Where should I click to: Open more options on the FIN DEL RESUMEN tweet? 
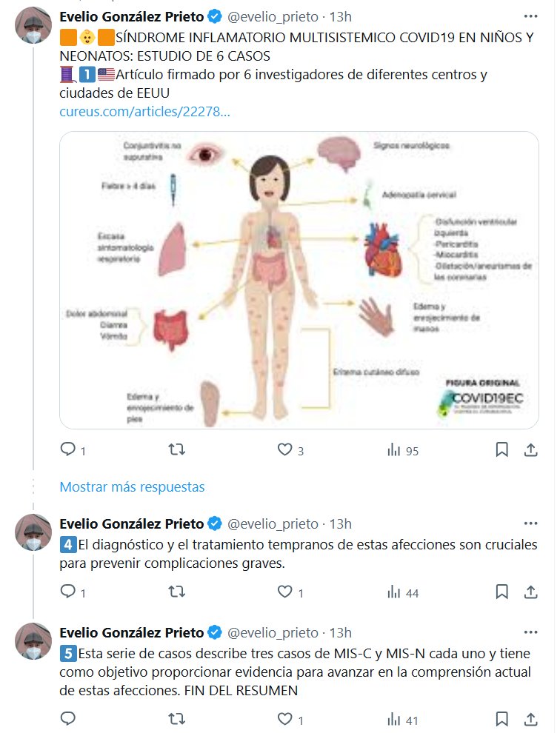click(530, 632)
